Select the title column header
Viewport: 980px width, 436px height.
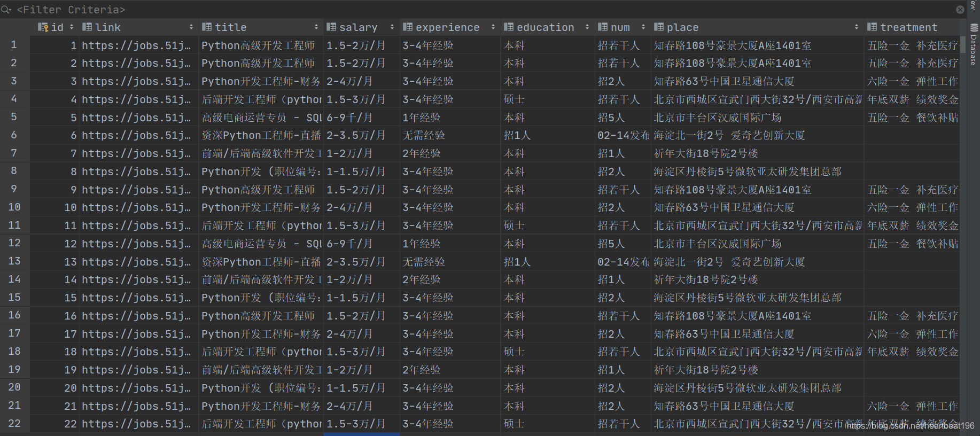(x=261, y=27)
